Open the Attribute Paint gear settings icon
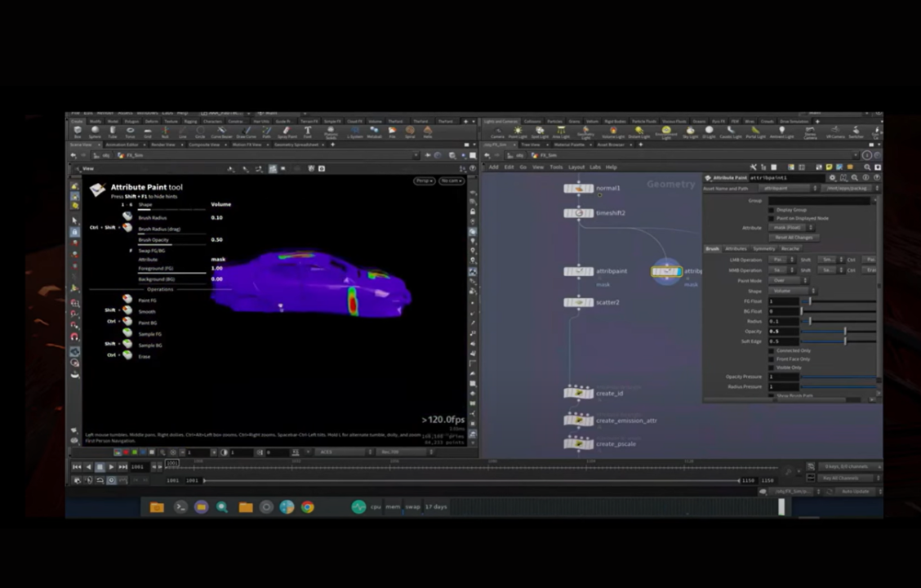This screenshot has height=588, width=921. click(832, 177)
